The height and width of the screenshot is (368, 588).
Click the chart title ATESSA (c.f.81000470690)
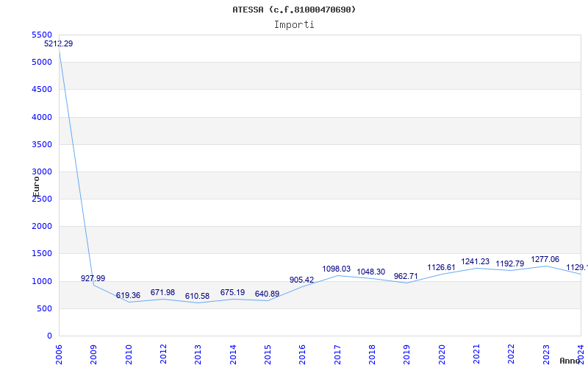294,10
